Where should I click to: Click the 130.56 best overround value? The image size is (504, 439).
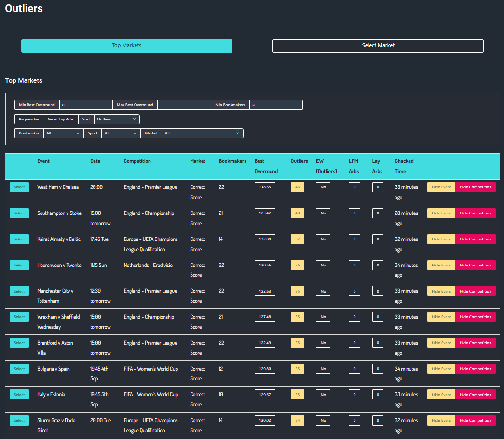click(x=265, y=265)
